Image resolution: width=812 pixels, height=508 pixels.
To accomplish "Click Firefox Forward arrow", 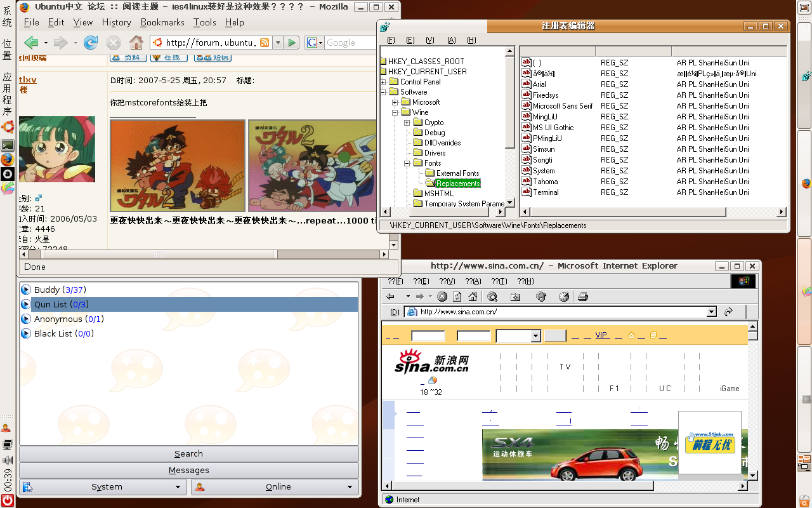I will [60, 43].
